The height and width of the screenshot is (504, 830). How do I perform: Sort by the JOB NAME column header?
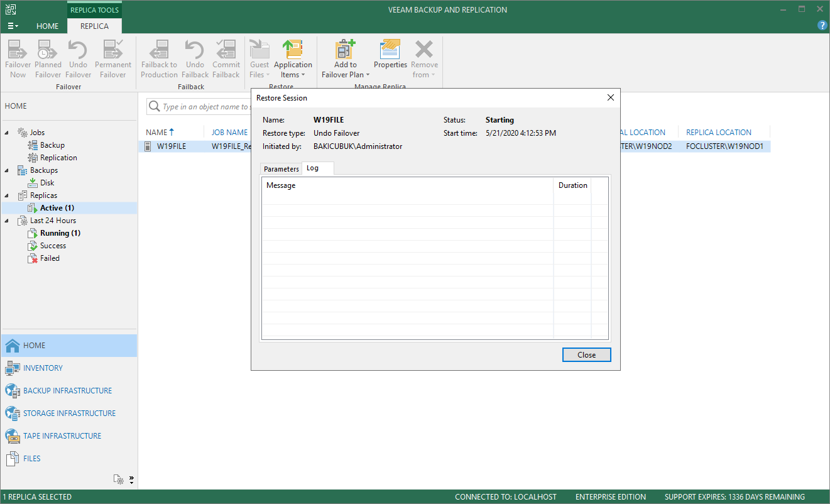click(x=229, y=133)
